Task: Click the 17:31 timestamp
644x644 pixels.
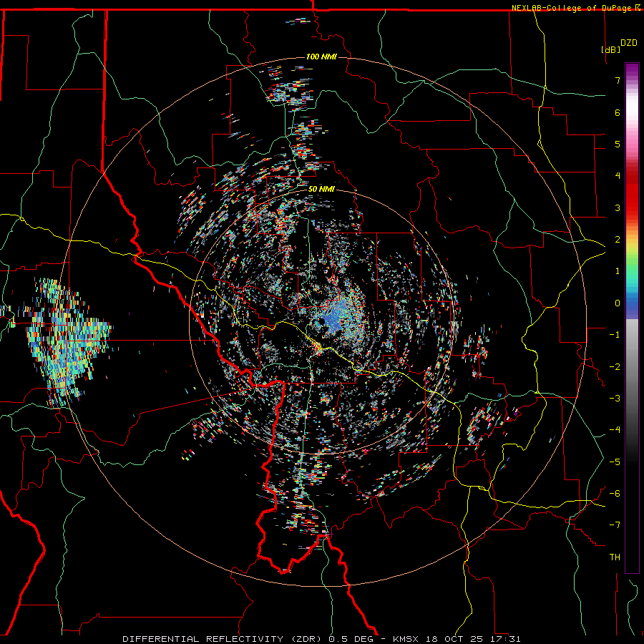Action: [x=505, y=639]
